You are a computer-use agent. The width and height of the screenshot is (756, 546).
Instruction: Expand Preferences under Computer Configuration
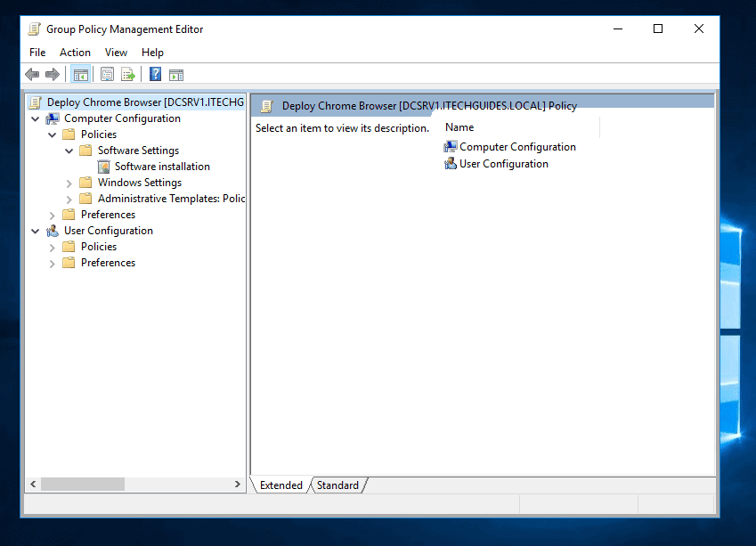(x=52, y=216)
